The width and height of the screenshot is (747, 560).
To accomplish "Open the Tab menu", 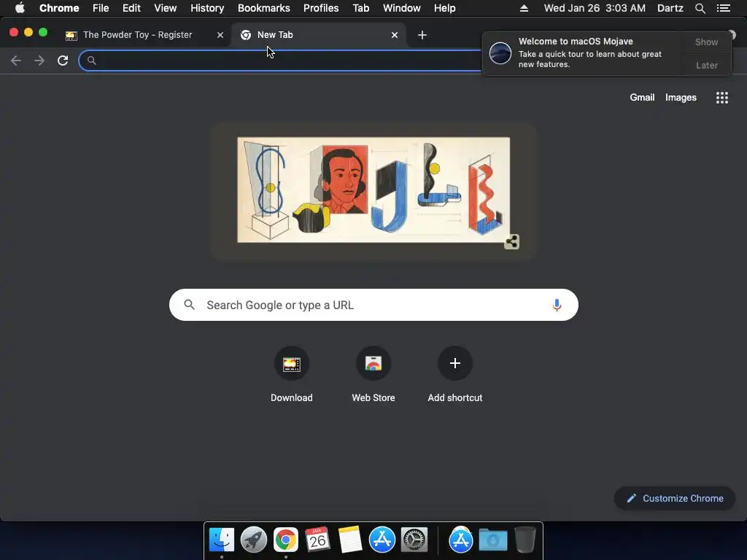I will tap(361, 8).
